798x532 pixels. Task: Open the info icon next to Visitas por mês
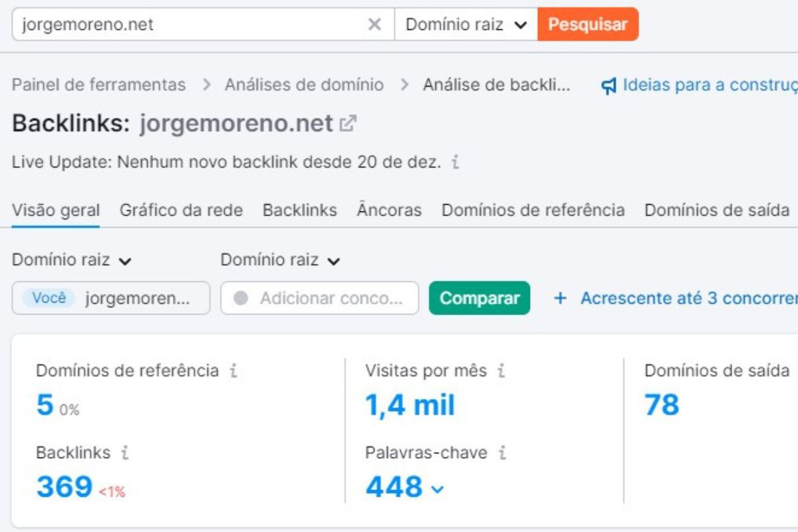coord(503,371)
